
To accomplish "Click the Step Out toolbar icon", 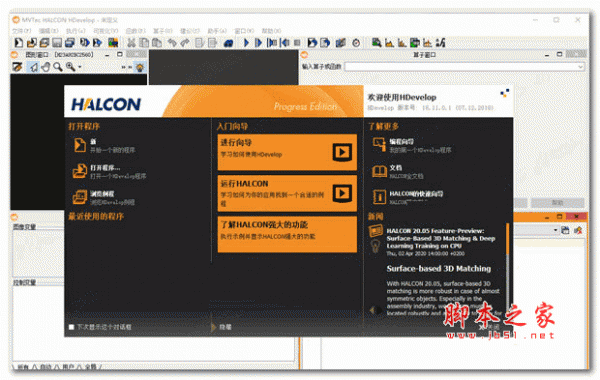I will point(285,42).
